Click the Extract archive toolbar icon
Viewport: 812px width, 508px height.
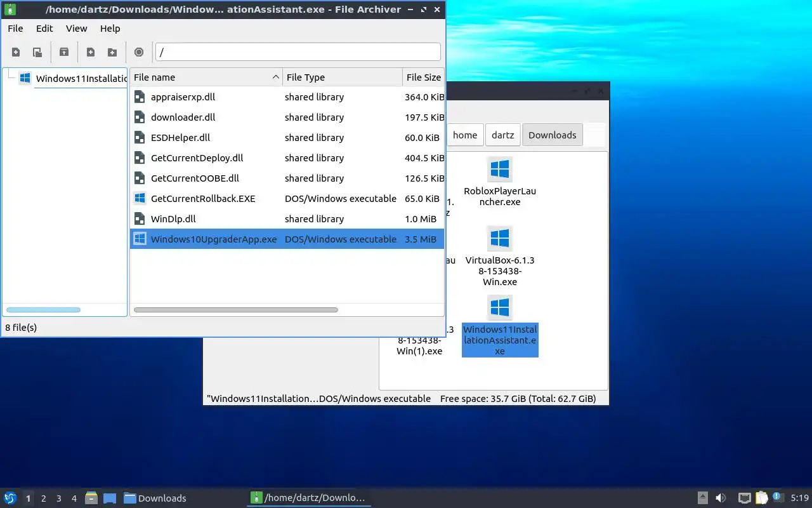(x=64, y=52)
